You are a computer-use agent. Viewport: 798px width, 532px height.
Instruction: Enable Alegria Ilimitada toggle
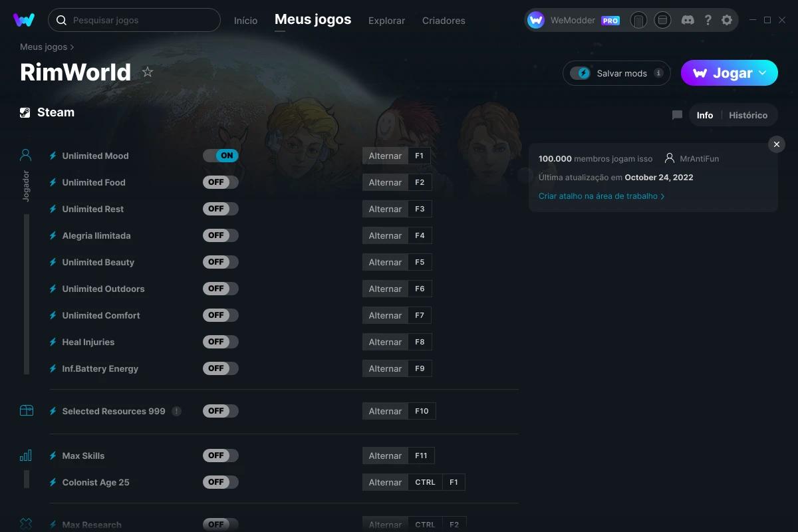pyautogui.click(x=221, y=235)
